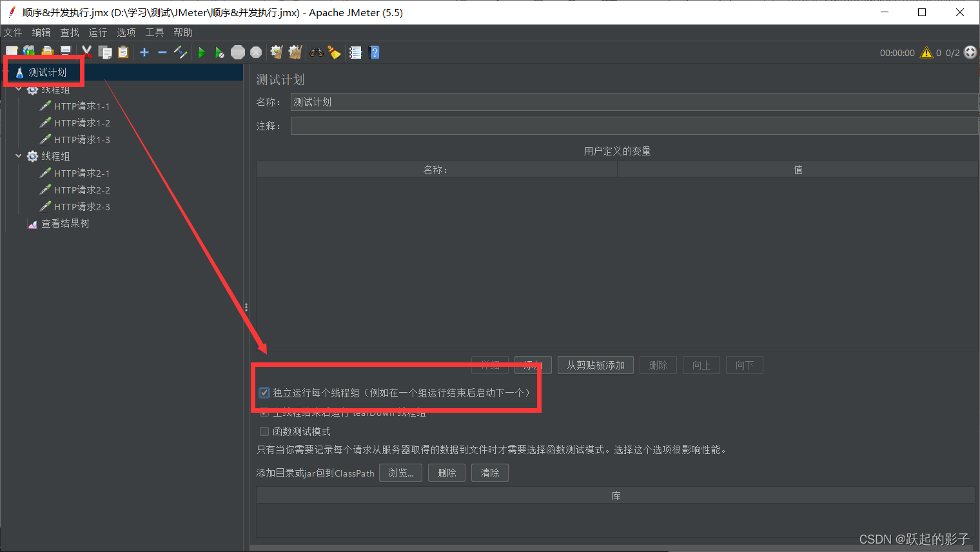Select 查看结果树 listener in tree
980x552 pixels.
[65, 224]
